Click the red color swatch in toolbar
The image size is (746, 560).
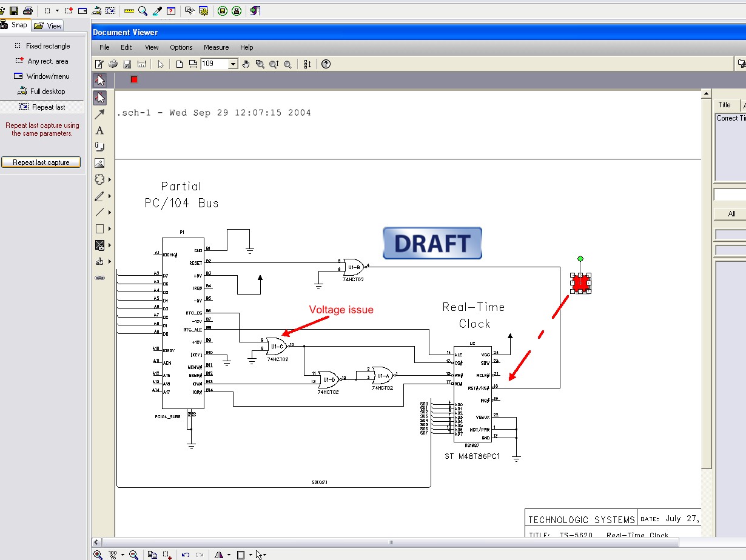[134, 79]
